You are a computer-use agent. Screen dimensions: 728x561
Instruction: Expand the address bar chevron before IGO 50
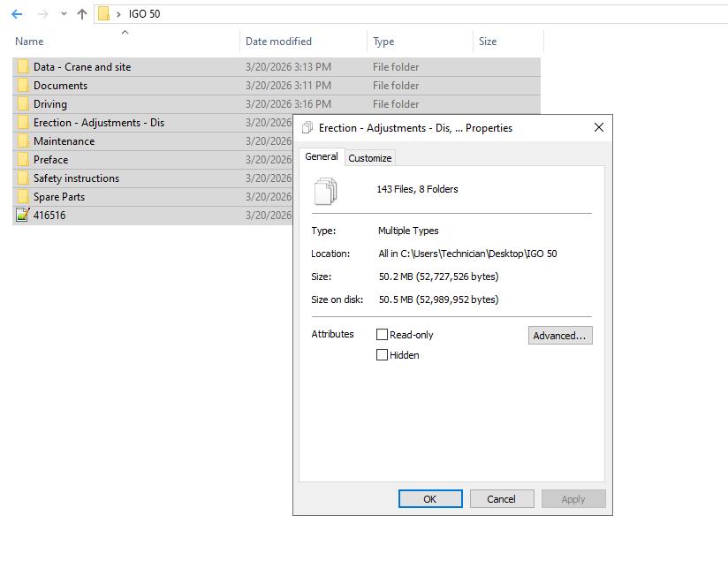(118, 14)
